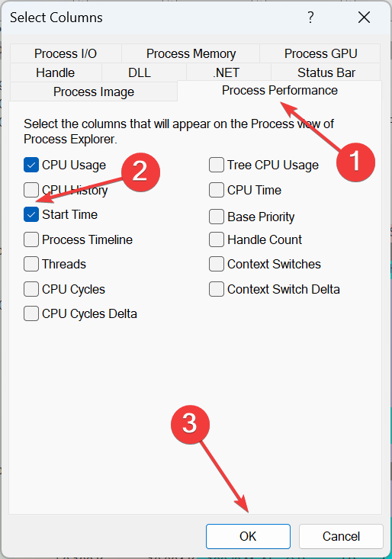Click the question mark help icon
The image size is (392, 559).
310,17
